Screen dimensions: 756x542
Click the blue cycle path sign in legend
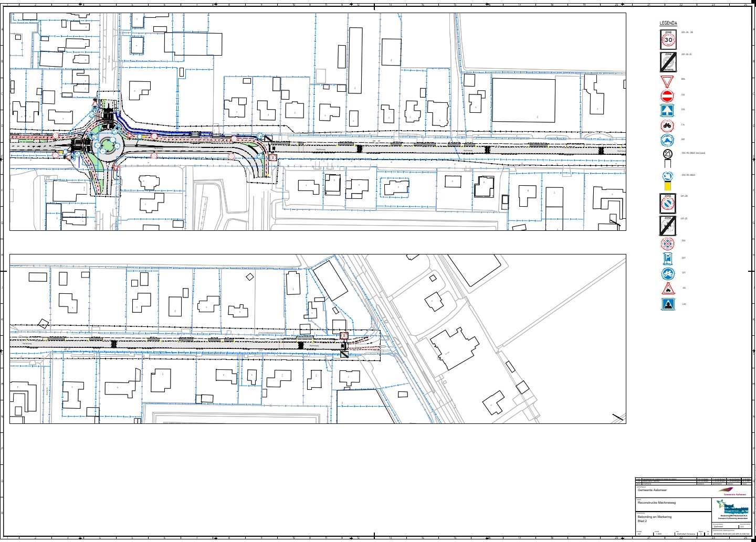pos(667,273)
